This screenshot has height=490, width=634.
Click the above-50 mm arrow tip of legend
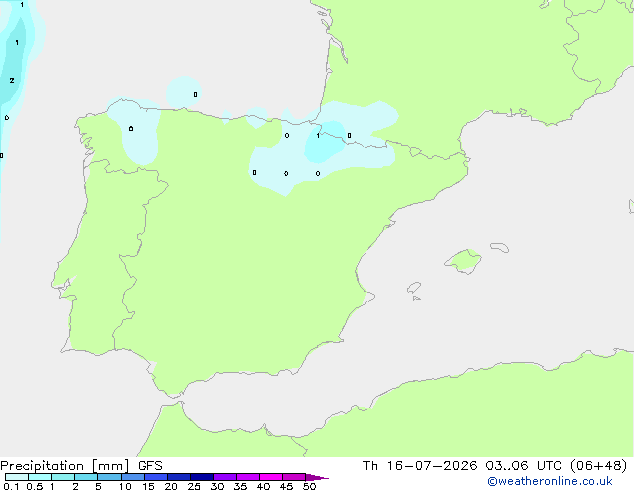click(317, 477)
